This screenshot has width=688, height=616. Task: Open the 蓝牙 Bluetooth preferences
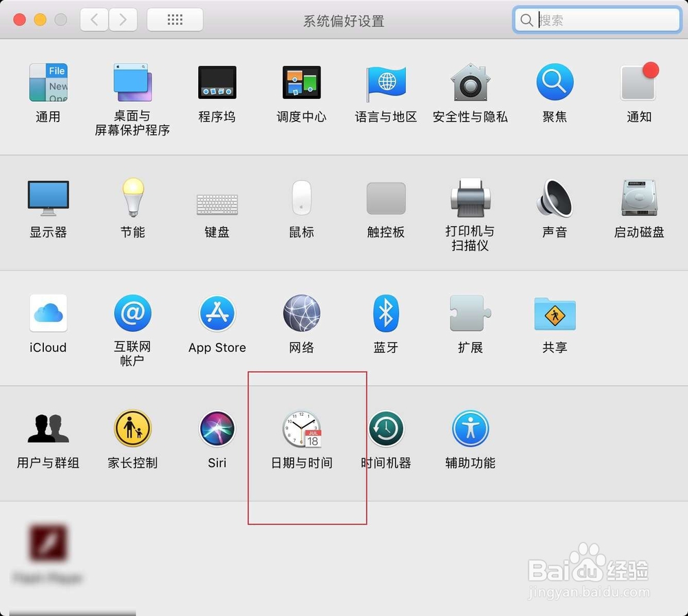[x=385, y=313]
